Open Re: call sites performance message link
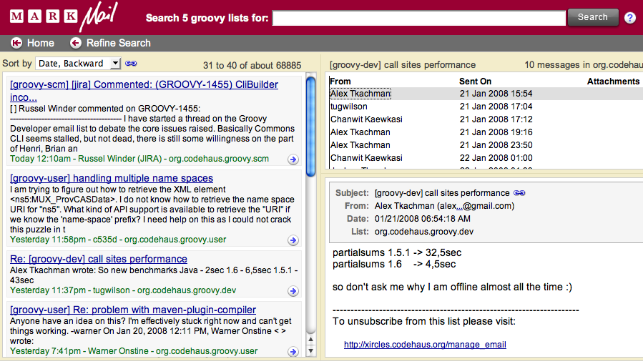 (x=99, y=259)
